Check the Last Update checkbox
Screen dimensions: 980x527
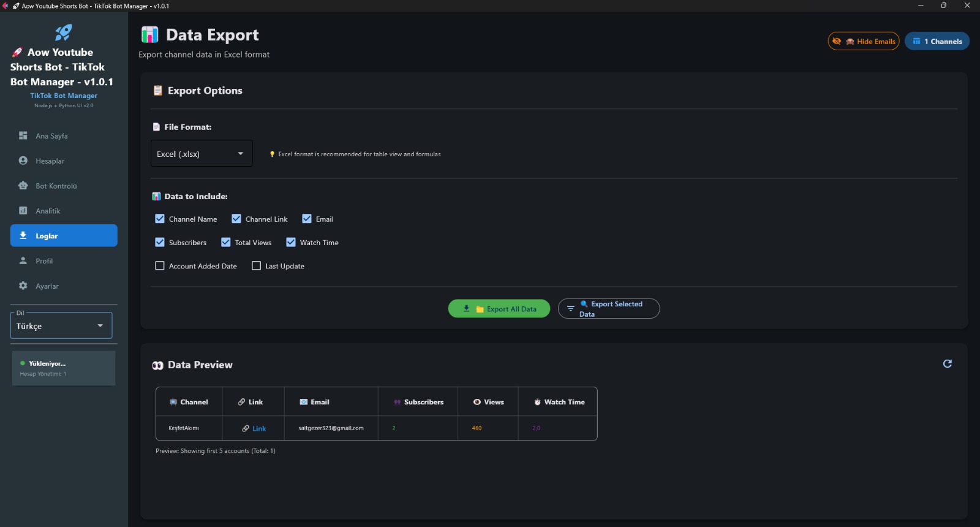pyautogui.click(x=257, y=266)
